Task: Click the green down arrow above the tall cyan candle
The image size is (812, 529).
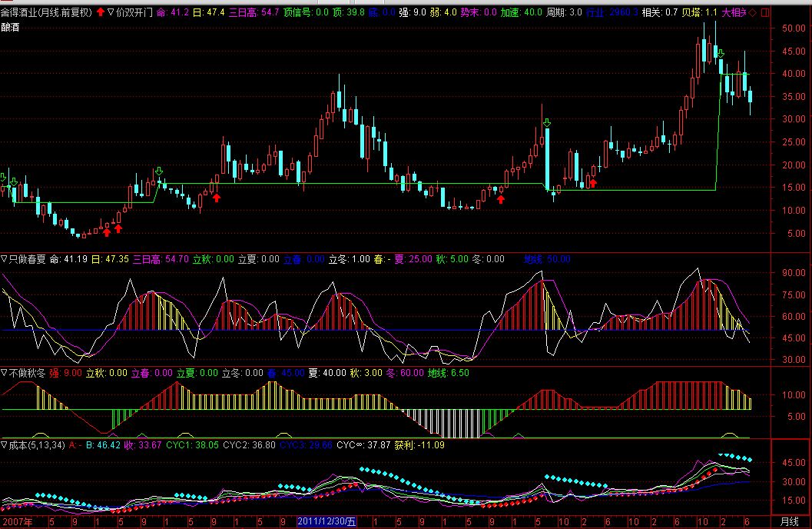Action: pos(547,123)
